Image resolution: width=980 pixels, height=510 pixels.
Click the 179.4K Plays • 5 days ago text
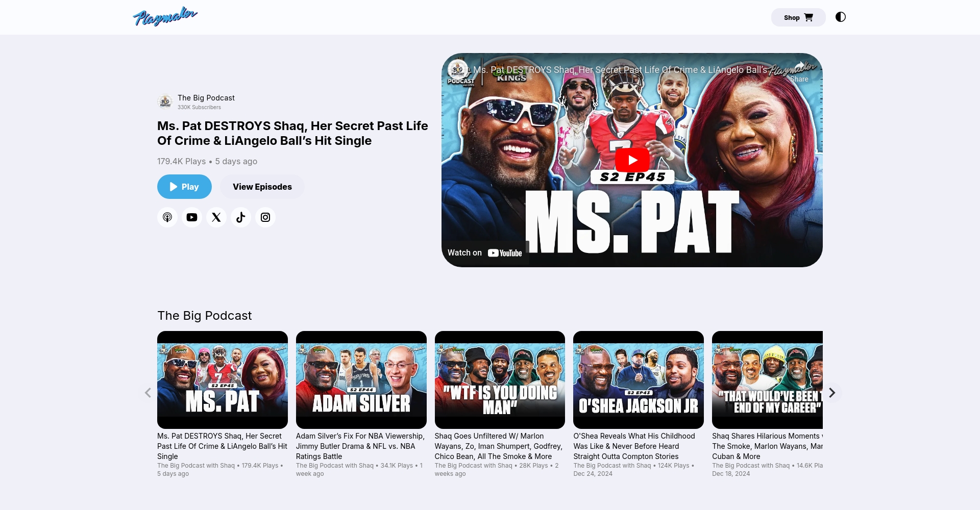pos(207,161)
